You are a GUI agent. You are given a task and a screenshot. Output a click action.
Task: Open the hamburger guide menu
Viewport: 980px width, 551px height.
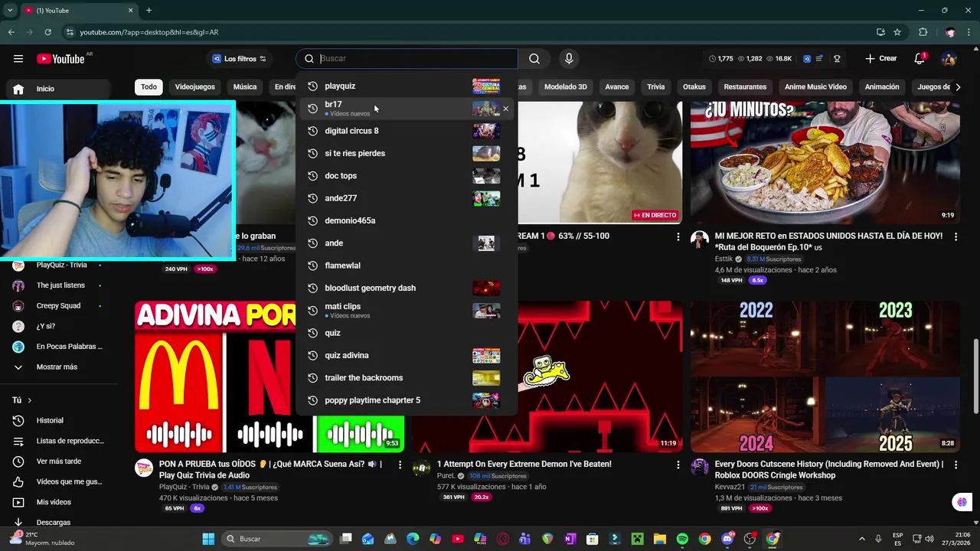pyautogui.click(x=18, y=59)
